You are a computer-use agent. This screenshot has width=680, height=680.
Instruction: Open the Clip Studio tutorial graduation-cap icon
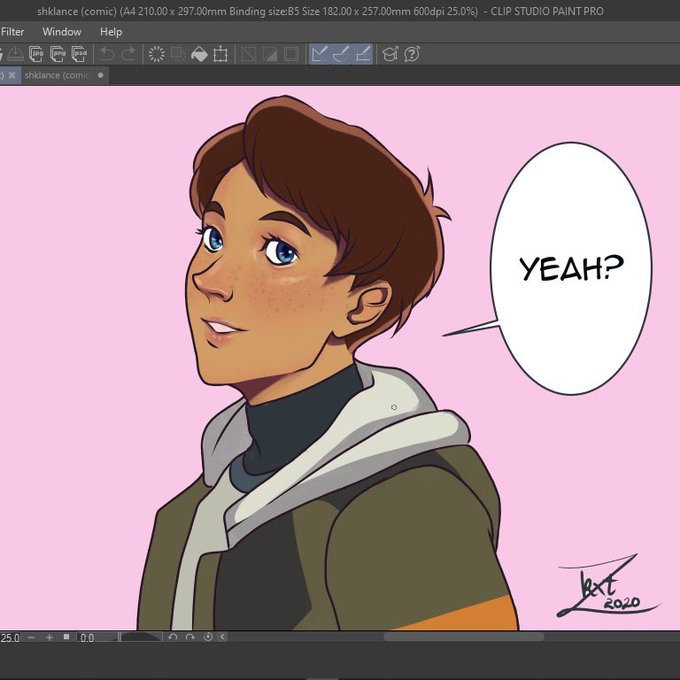click(x=390, y=54)
